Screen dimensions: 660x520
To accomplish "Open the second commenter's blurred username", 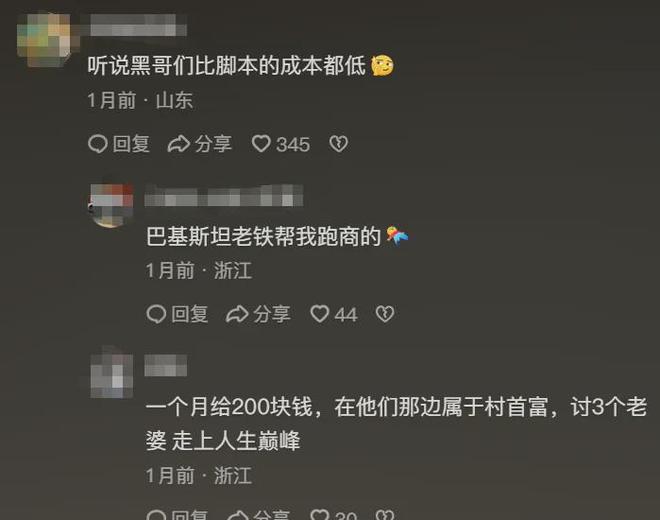I will pyautogui.click(x=224, y=196).
